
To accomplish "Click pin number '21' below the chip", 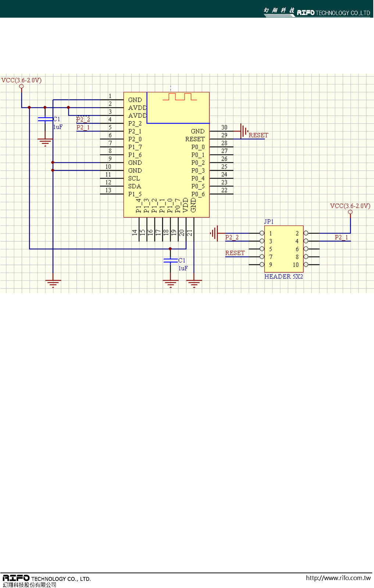I will click(189, 232).
